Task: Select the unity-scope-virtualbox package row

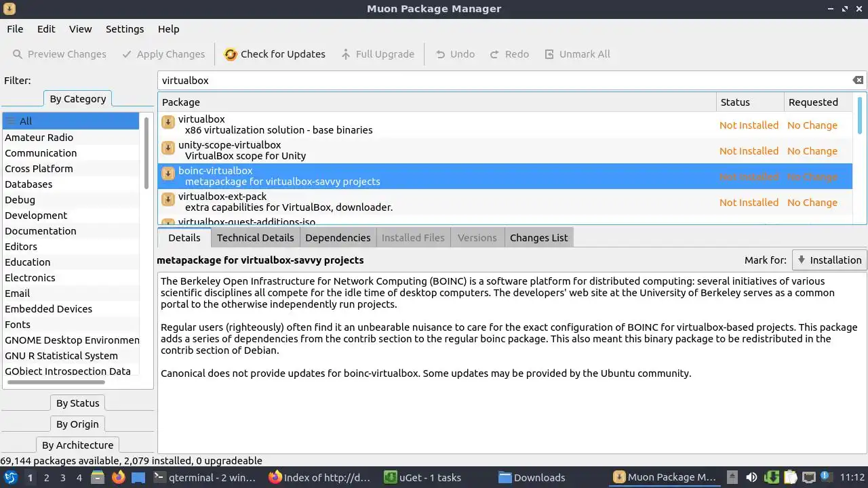Action: point(505,150)
